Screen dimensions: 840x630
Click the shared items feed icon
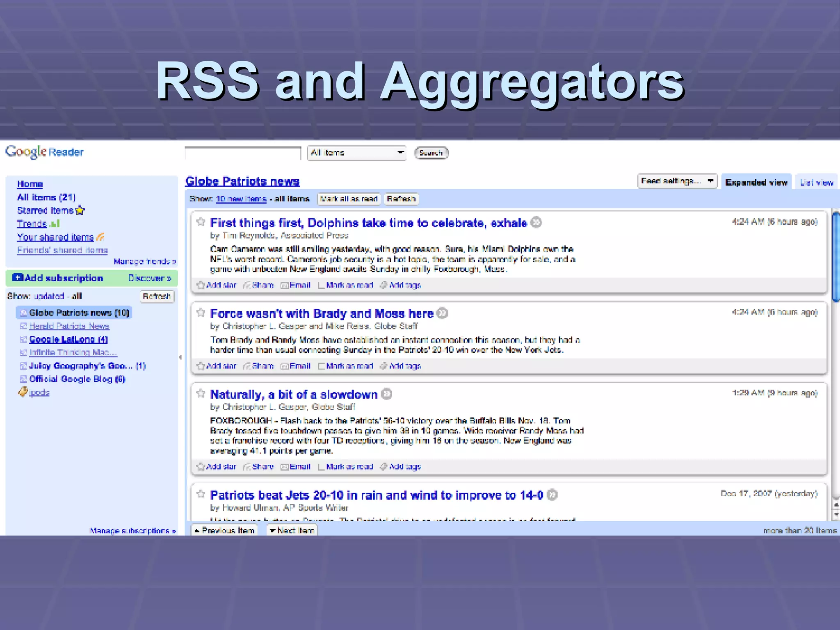click(100, 237)
